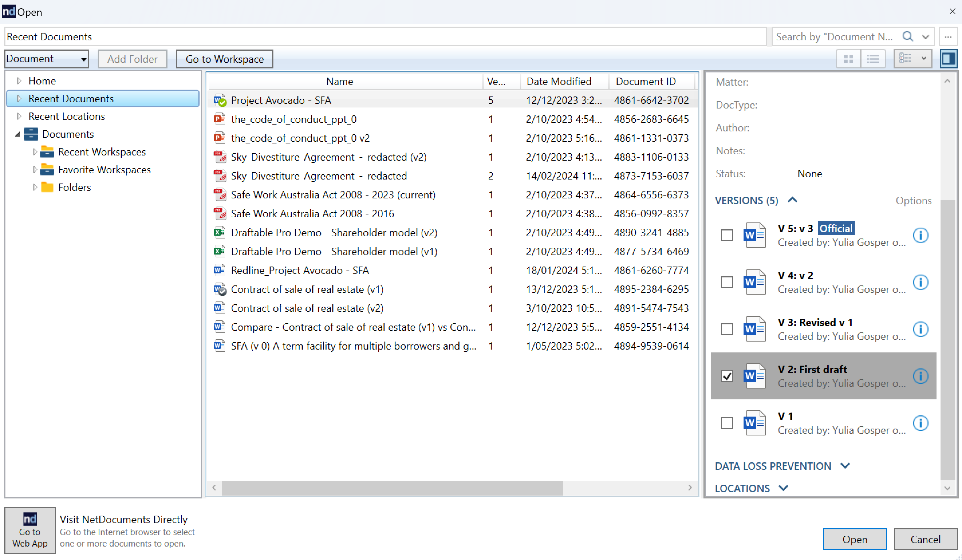Uncheck the V 2 First draft checkbox

coord(727,376)
